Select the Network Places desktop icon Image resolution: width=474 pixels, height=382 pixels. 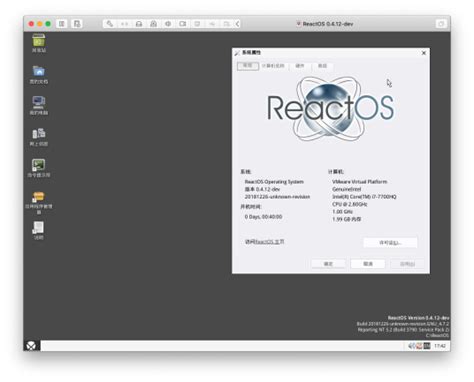click(39, 137)
